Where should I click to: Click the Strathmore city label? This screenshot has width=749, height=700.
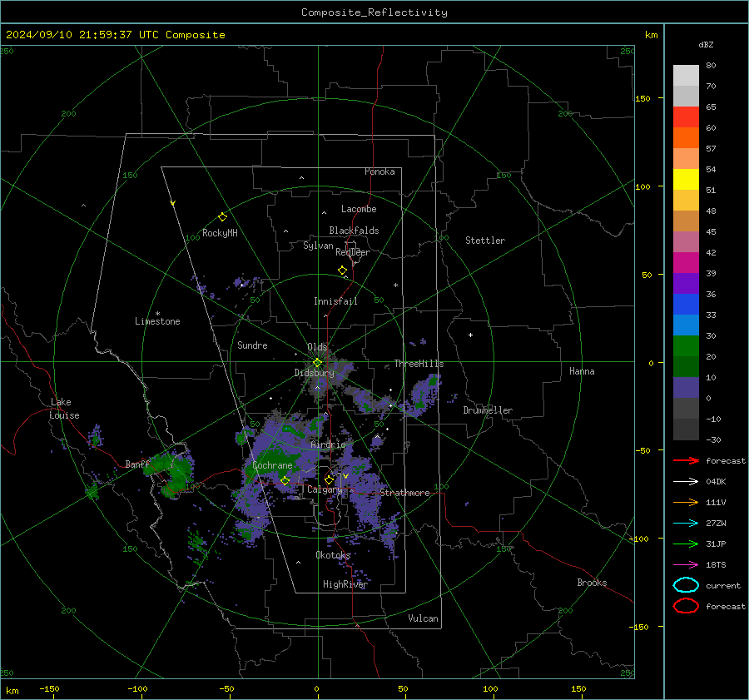point(404,493)
